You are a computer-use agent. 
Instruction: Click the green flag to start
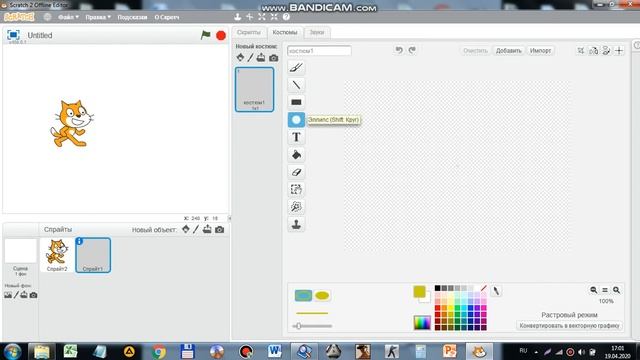pyautogui.click(x=205, y=35)
